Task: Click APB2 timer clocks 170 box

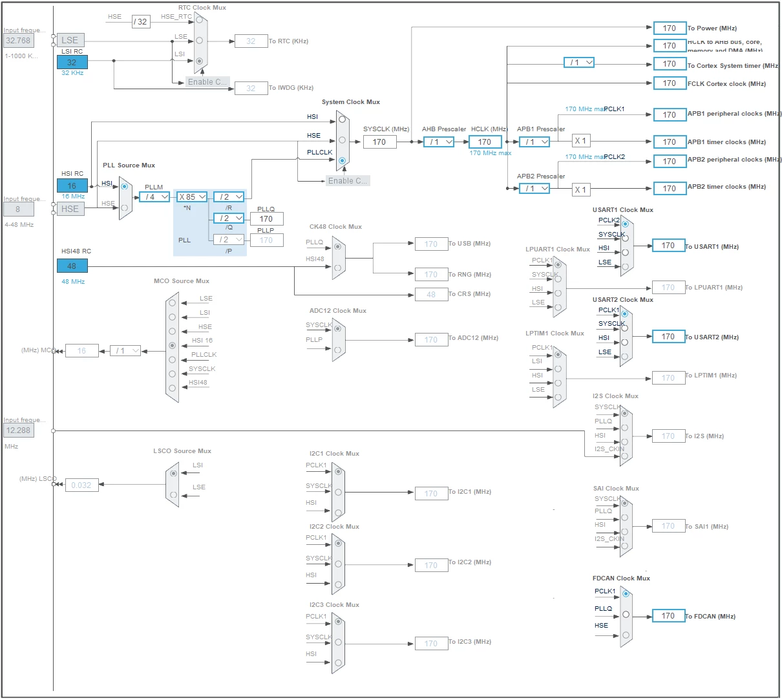Action: [x=670, y=188]
